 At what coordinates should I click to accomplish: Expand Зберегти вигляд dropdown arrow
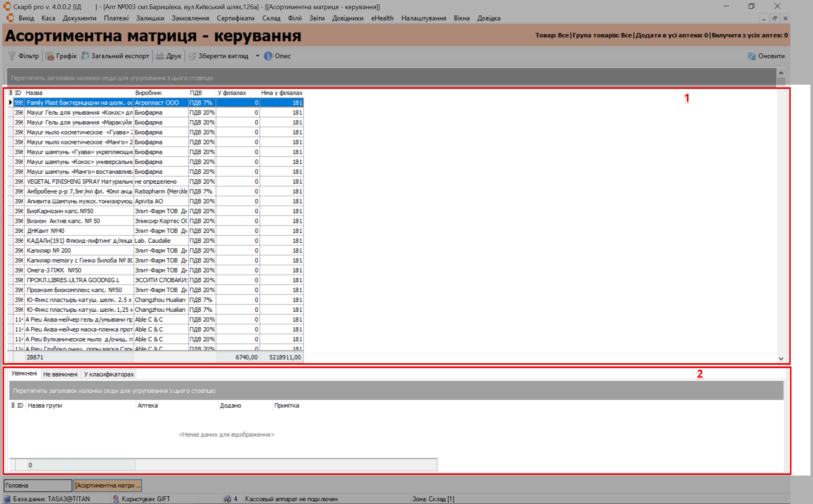257,56
